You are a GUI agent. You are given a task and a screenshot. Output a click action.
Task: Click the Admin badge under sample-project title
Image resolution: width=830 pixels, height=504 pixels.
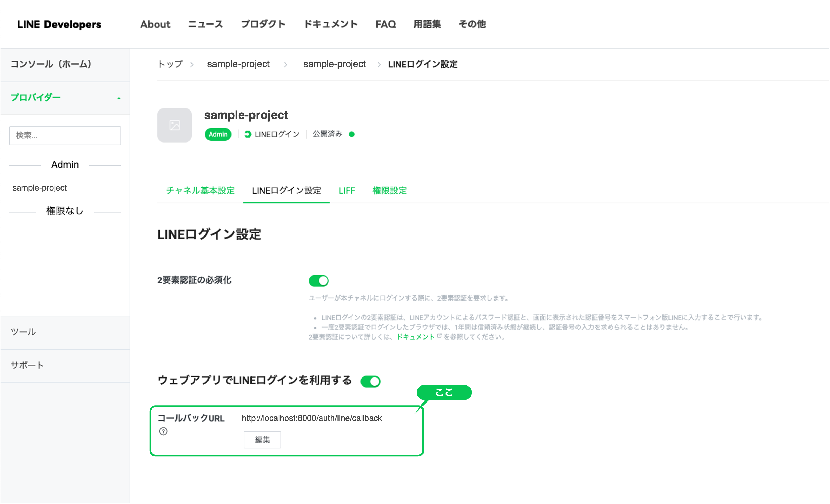[218, 134]
